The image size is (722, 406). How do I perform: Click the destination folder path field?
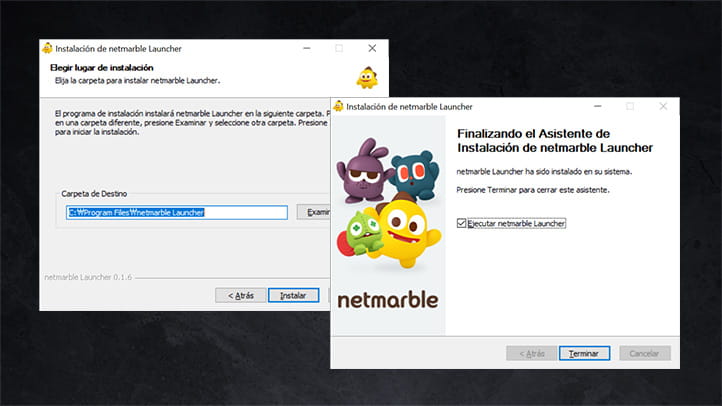[177, 212]
